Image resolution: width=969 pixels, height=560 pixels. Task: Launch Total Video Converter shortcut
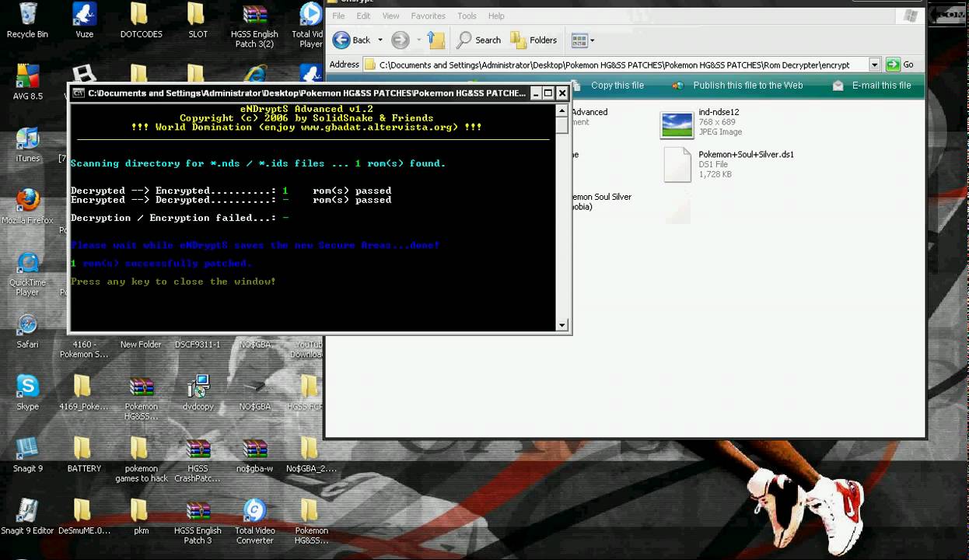[254, 522]
